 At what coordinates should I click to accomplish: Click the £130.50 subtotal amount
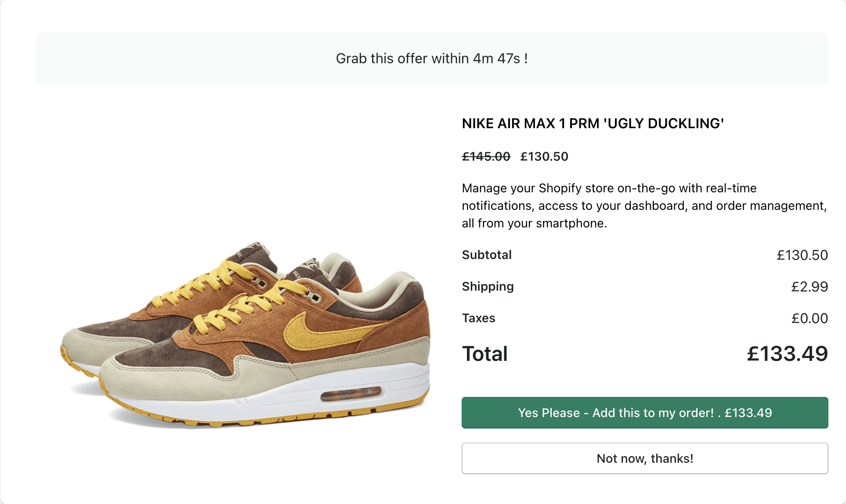coord(802,255)
